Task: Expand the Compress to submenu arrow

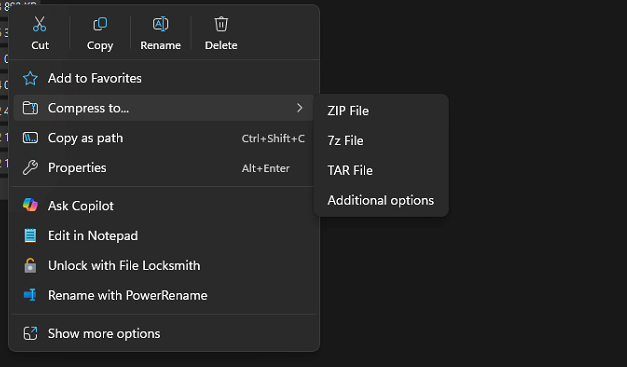Action: pyautogui.click(x=300, y=108)
